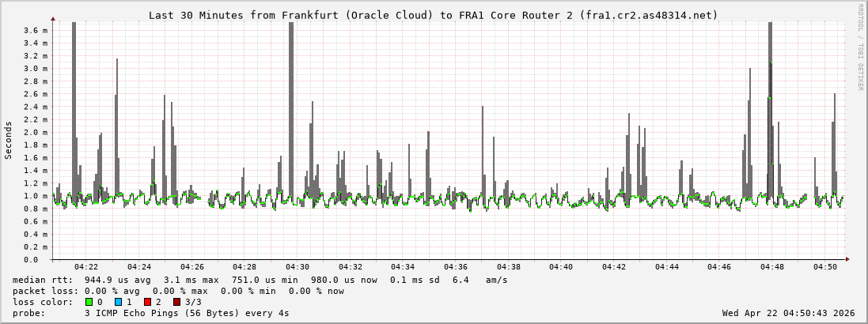Click the dark red 3/3 loss swatch
868x324 pixels.
pyautogui.click(x=176, y=302)
